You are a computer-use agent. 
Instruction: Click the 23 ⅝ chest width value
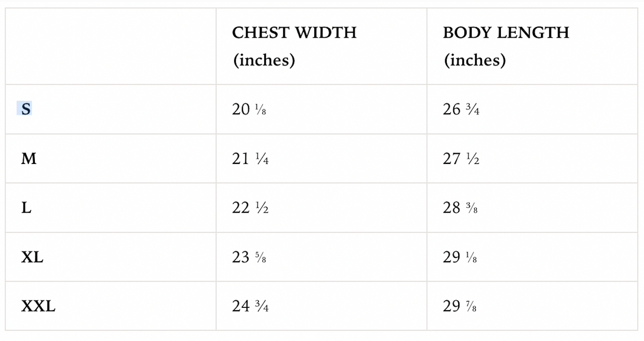click(249, 257)
